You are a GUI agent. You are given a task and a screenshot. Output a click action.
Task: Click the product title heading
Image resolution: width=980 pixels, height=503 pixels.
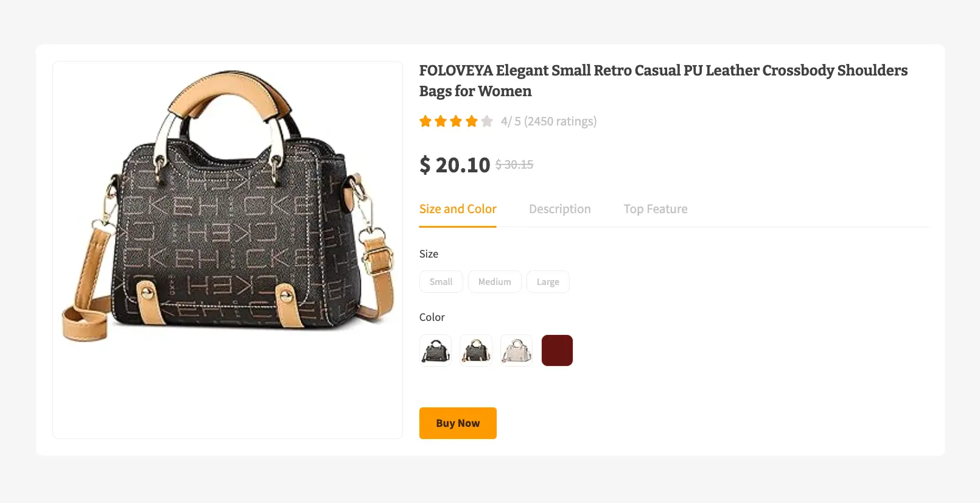pyautogui.click(x=663, y=80)
